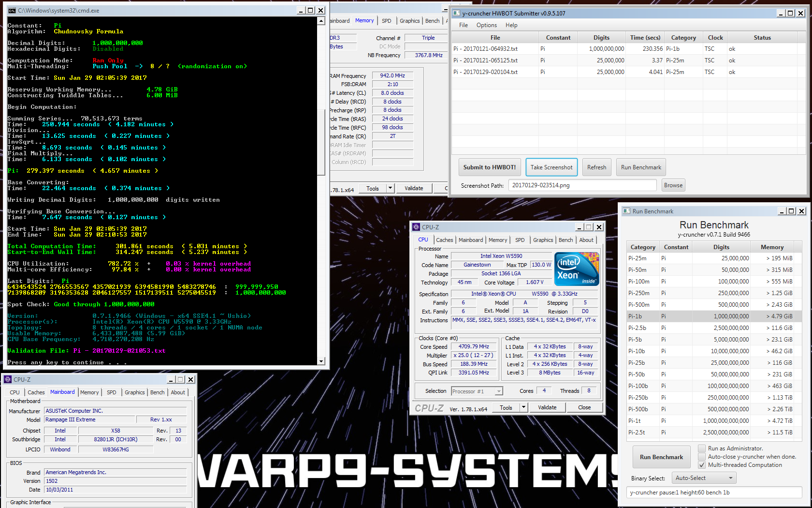Toggle Auto-close y-cruncher when done

click(x=702, y=457)
